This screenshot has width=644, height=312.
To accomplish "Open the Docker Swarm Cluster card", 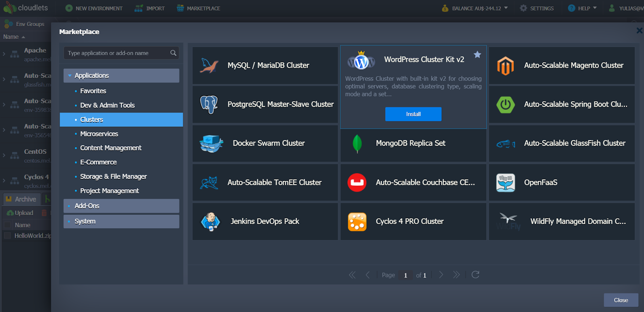I will pos(265,144).
